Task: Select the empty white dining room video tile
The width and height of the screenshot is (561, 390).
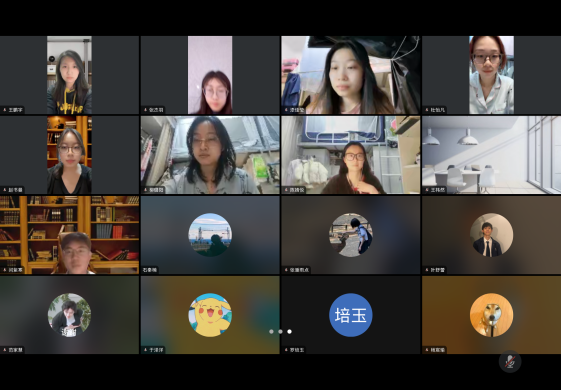Action: (x=491, y=155)
